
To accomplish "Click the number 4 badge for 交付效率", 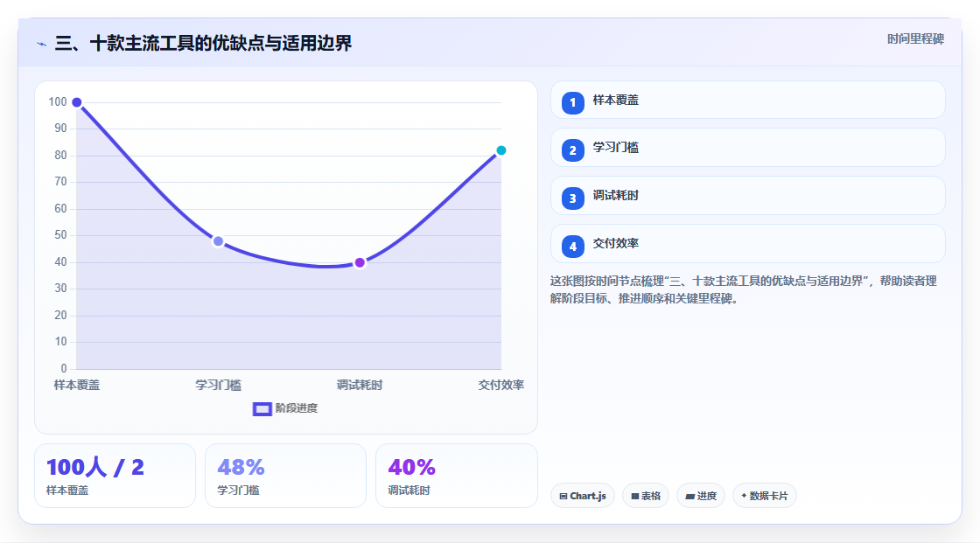I will coord(572,247).
